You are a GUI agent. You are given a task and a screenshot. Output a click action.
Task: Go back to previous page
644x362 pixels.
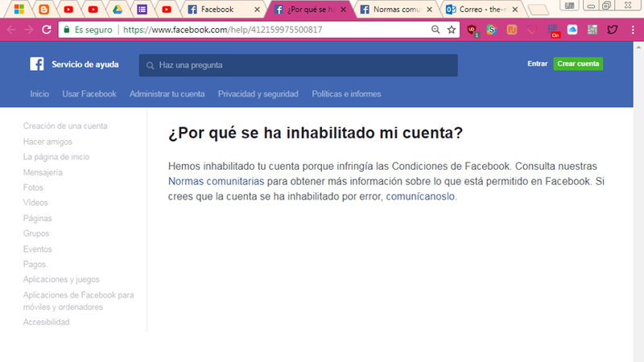(11, 30)
